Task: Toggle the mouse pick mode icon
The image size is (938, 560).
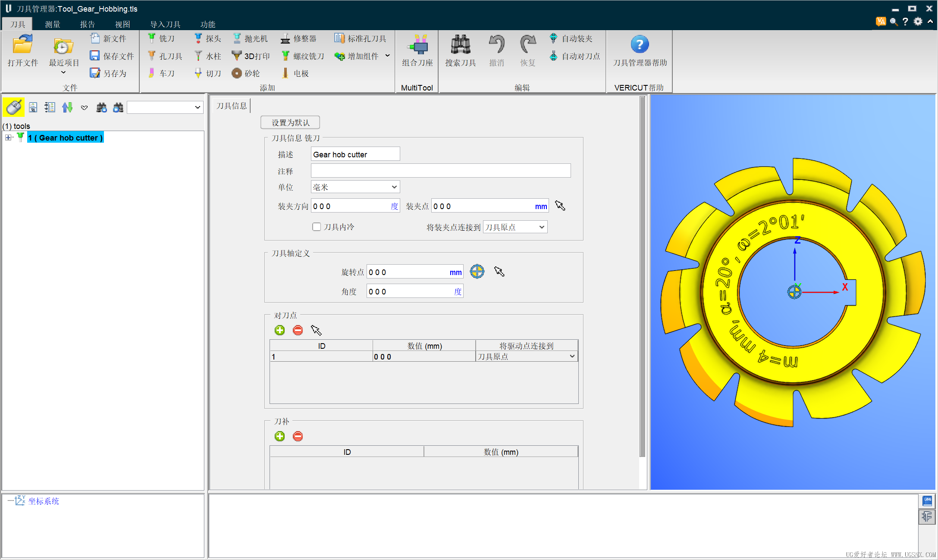Action: point(14,107)
